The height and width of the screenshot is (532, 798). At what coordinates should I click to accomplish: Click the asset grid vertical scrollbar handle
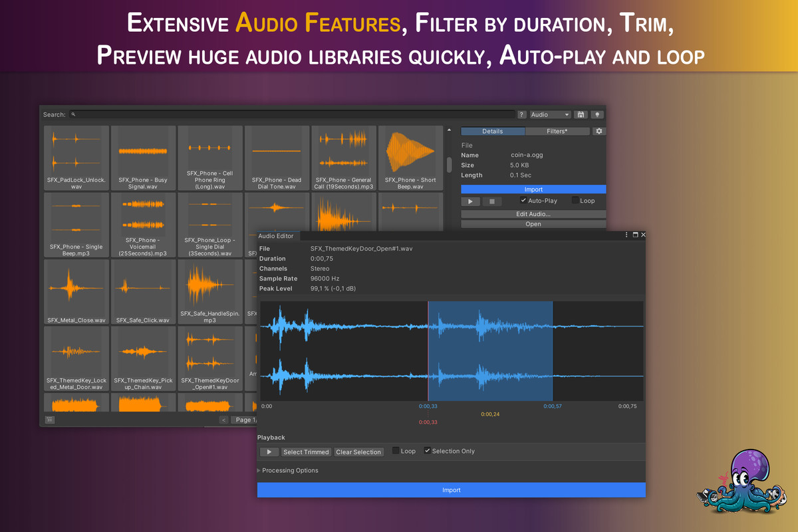pyautogui.click(x=449, y=164)
